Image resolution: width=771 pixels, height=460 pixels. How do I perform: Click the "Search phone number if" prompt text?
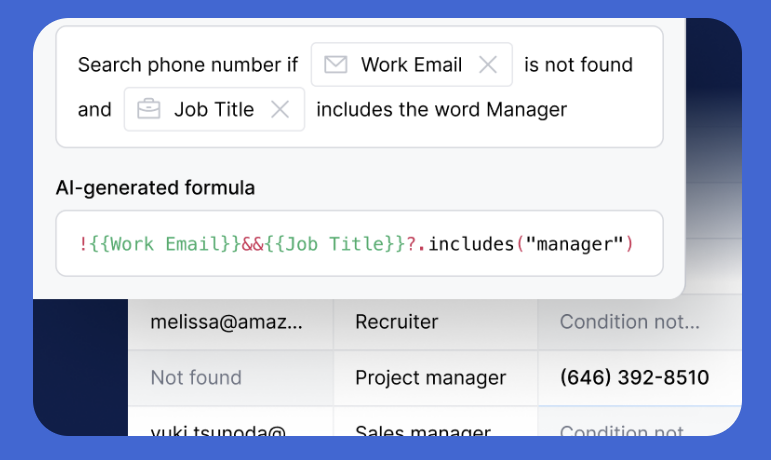point(188,65)
